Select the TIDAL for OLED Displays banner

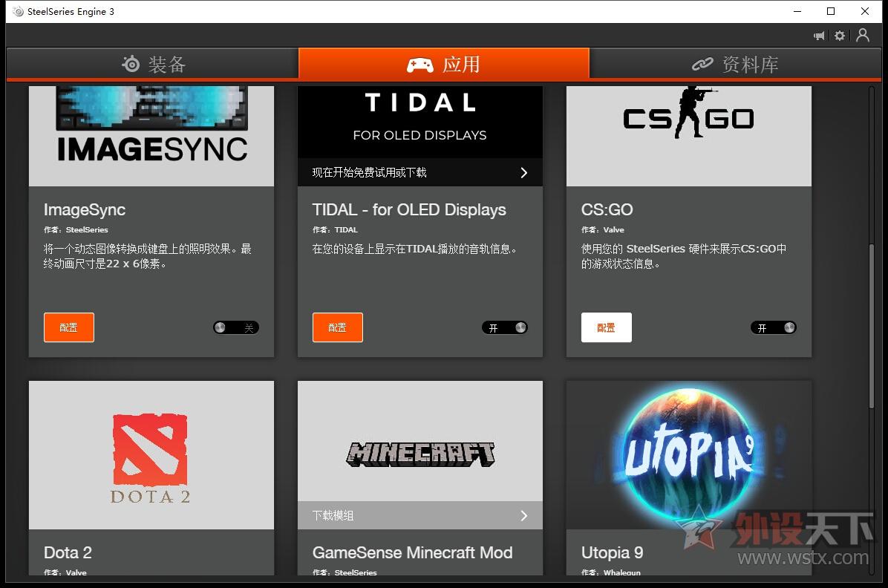(x=420, y=122)
